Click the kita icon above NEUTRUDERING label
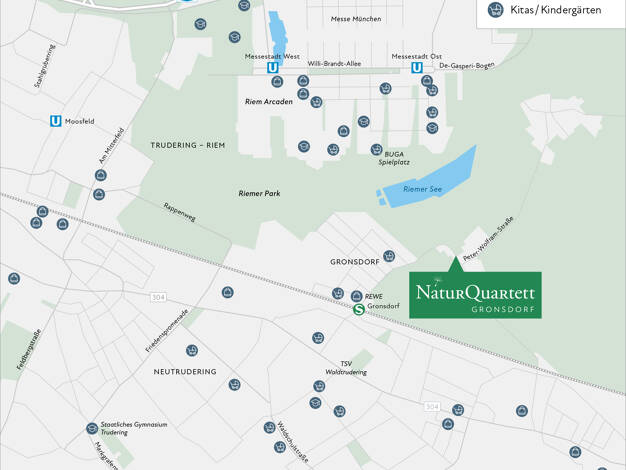 click(x=192, y=351)
